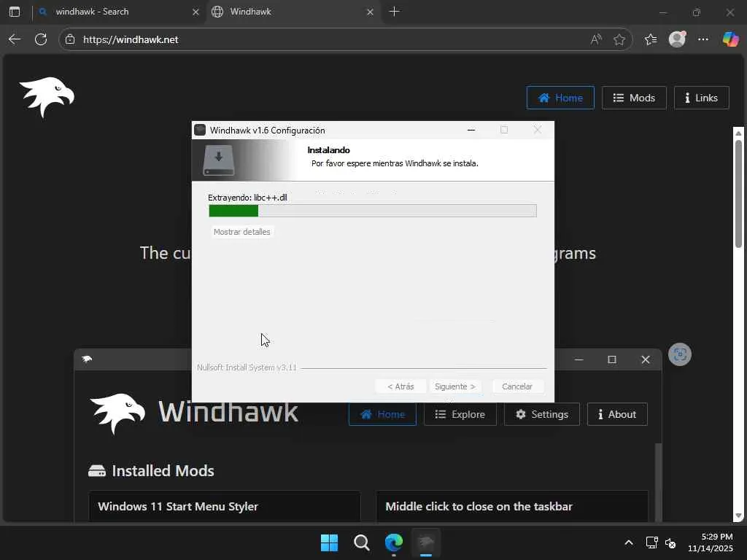747x560 pixels.
Task: Click the screenshot capture floating icon
Action: tap(680, 354)
